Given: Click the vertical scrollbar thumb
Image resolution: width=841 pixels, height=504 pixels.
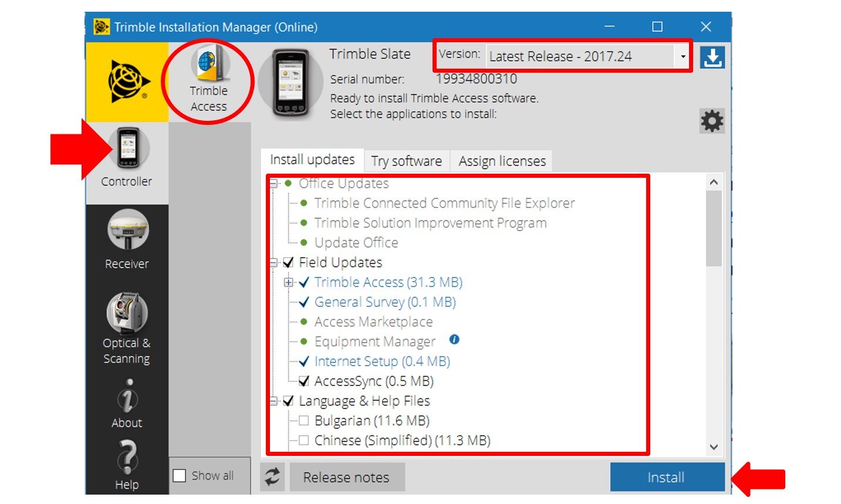Looking at the screenshot, I should click(x=714, y=229).
